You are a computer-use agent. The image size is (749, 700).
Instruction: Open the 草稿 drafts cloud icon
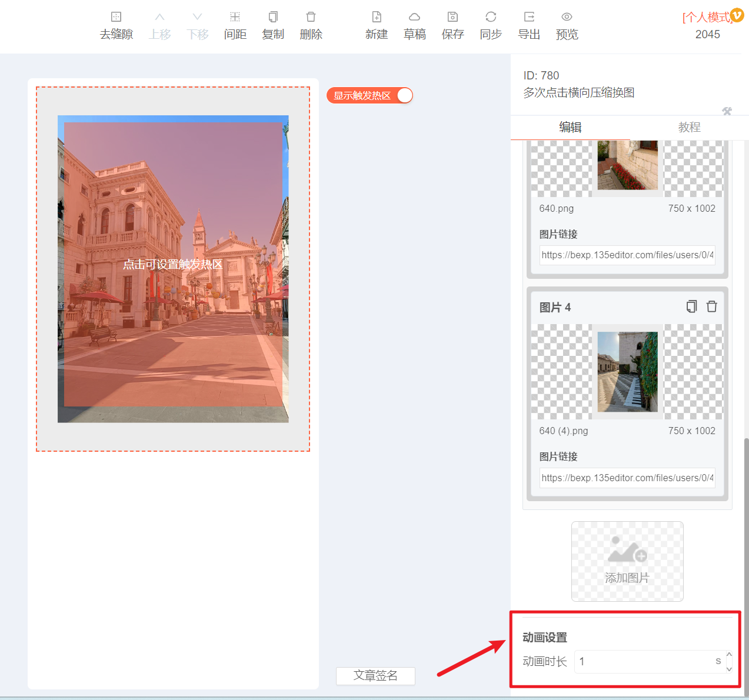[x=415, y=26]
